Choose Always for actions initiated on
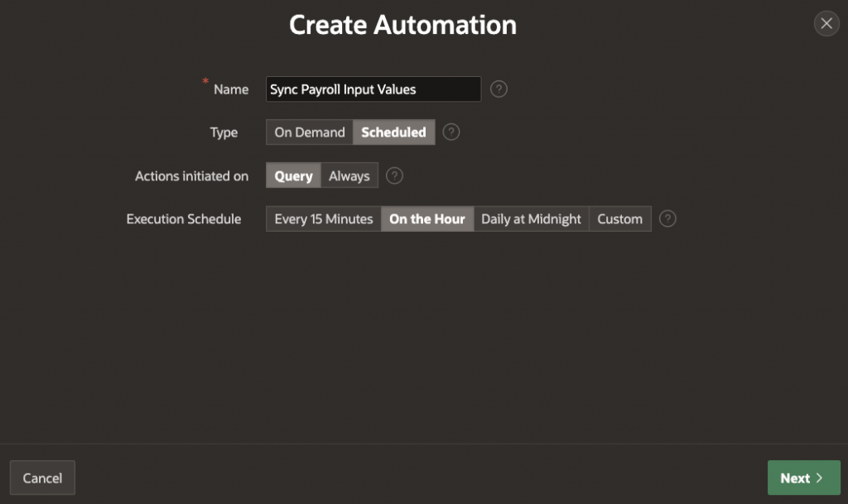This screenshot has height=504, width=848. pyautogui.click(x=349, y=175)
